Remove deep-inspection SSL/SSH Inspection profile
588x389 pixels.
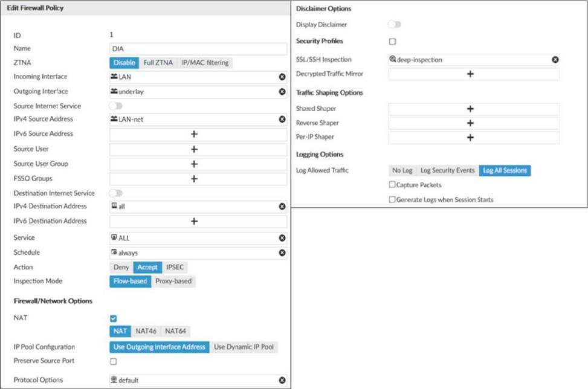pyautogui.click(x=555, y=60)
